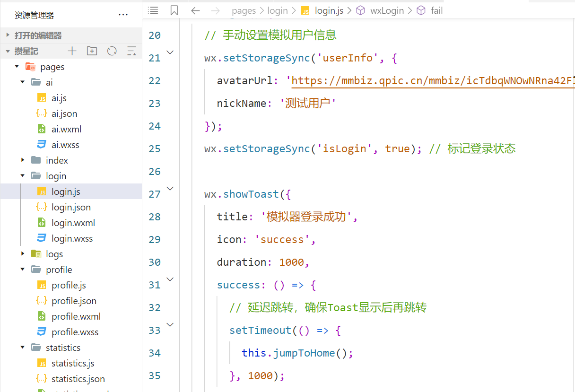Open ai.js in the editor
This screenshot has width=575, height=392.
pyautogui.click(x=59, y=98)
